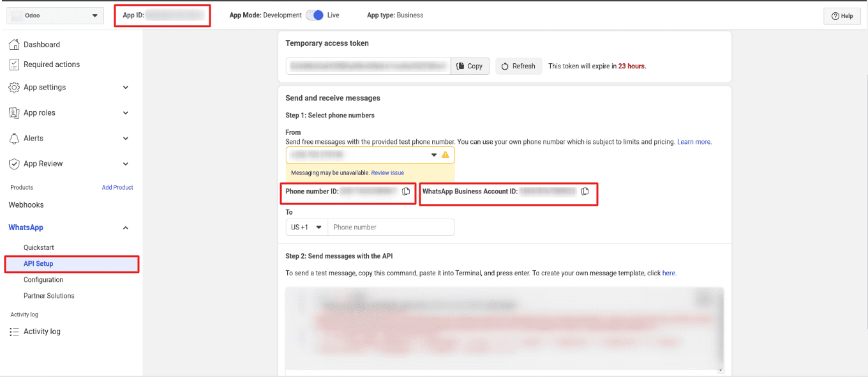The height and width of the screenshot is (377, 868).
Task: Click the Alerts bell icon
Action: tap(14, 139)
